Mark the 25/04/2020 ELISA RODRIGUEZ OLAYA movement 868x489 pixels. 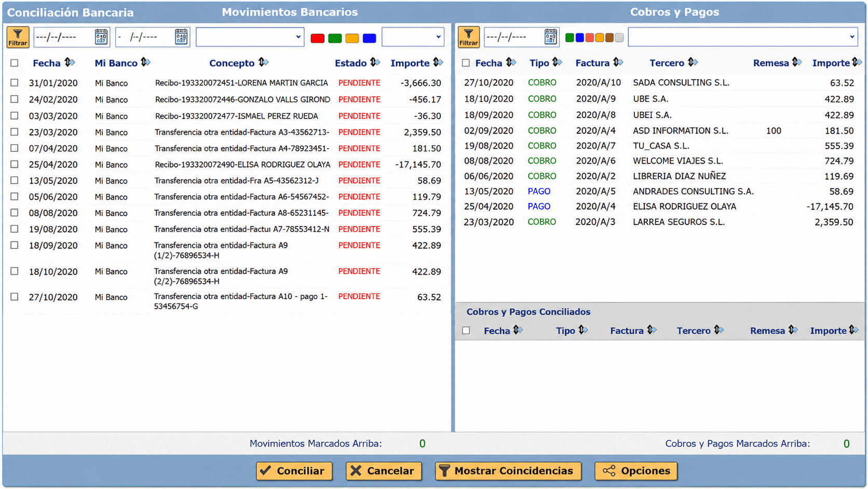[15, 164]
